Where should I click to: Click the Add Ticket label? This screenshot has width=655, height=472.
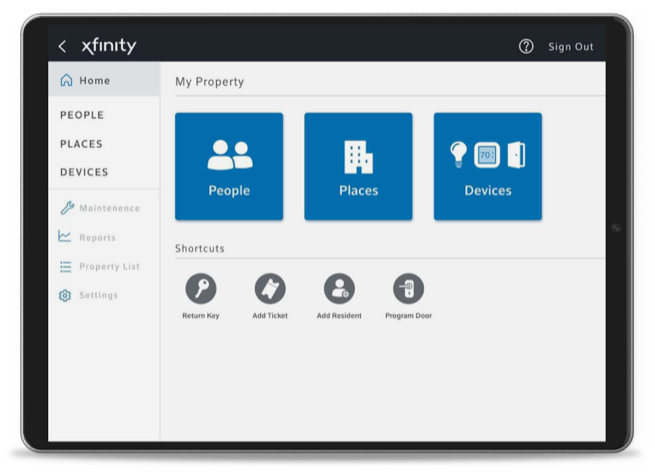pos(270,316)
